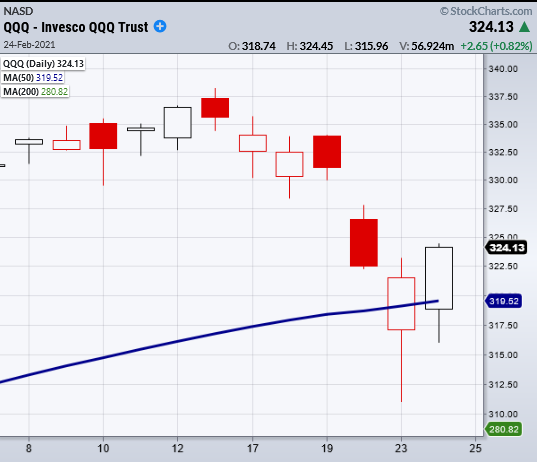Click the blue 50-day moving average line
This screenshot has width=537, height=462.
(x=219, y=334)
